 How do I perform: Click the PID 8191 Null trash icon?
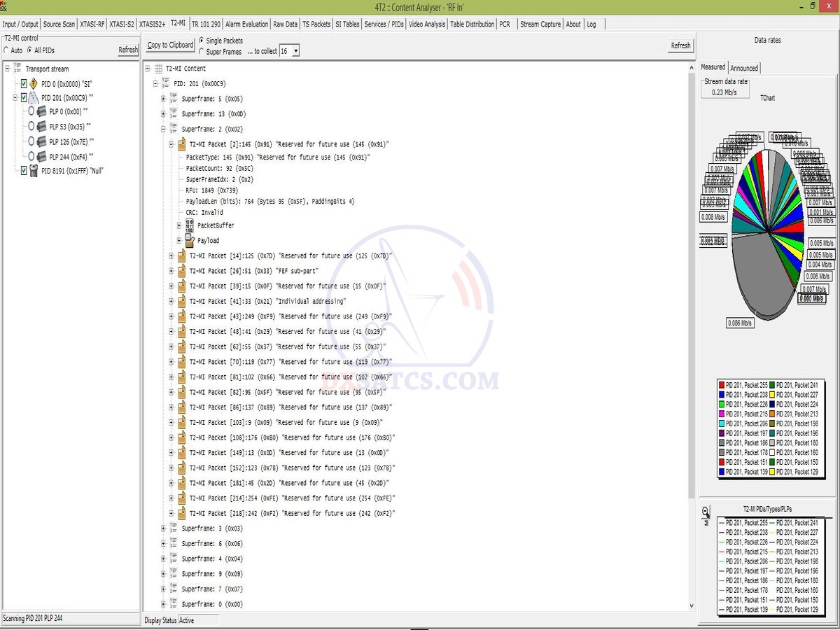33,170
